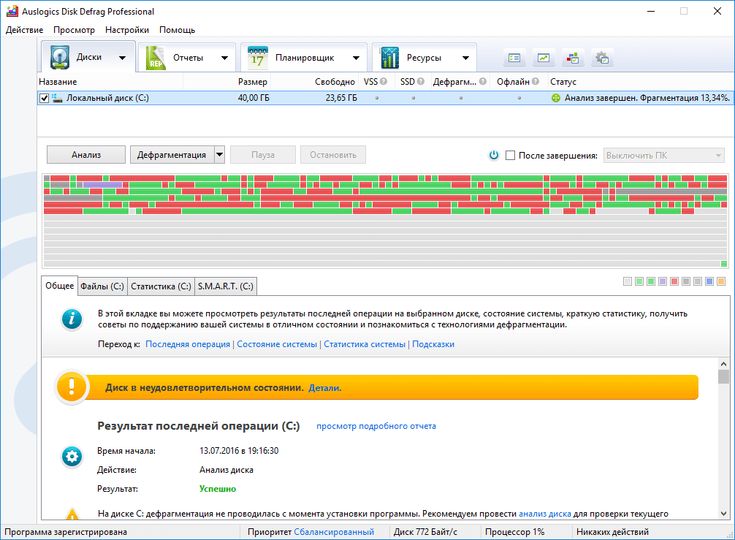Click the orange legend color swatch
Screen dimensions: 735x540
tap(721, 281)
